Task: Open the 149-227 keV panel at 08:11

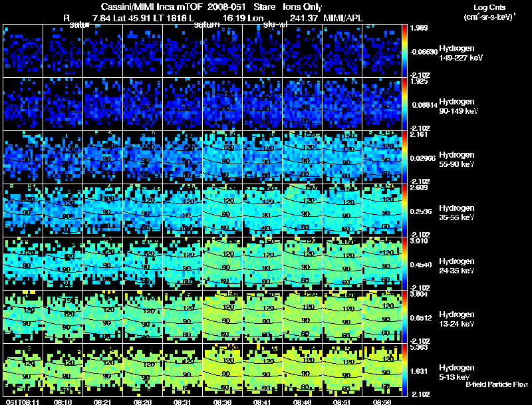Action: [23, 51]
